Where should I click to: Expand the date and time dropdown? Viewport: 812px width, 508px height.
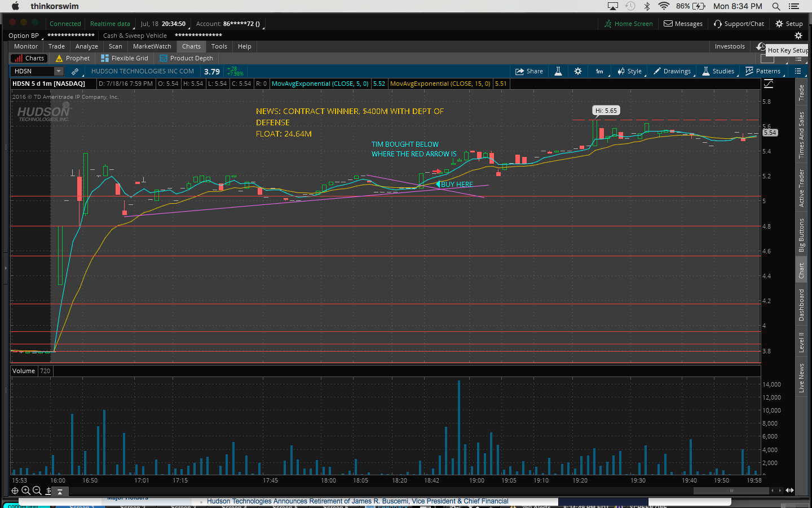[164, 24]
